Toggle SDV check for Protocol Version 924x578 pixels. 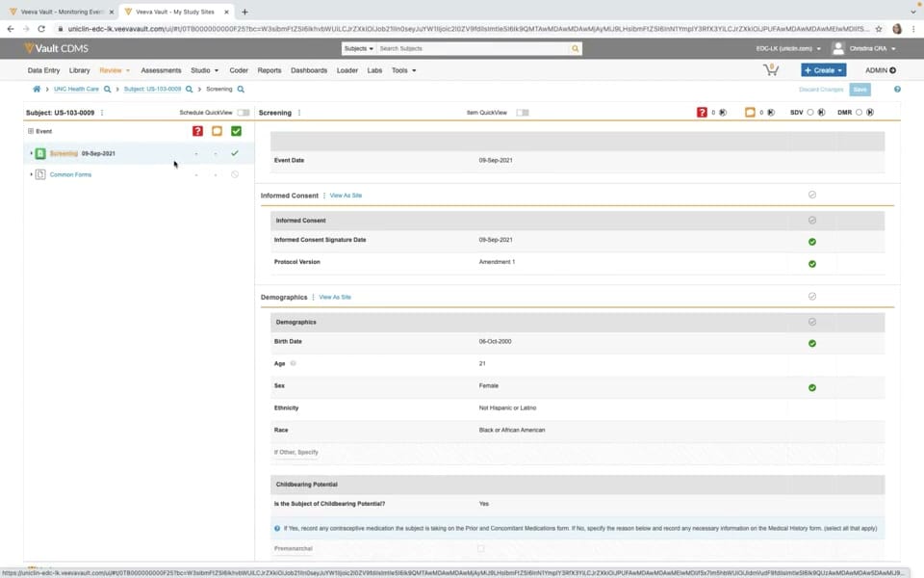pos(812,264)
